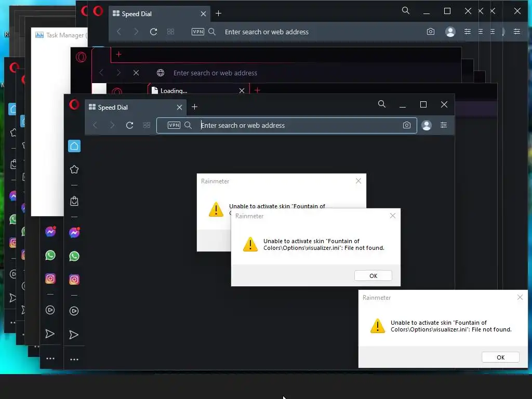Toggle VPN badge in top background Opera window
This screenshot has height=399, width=532.
[198, 32]
